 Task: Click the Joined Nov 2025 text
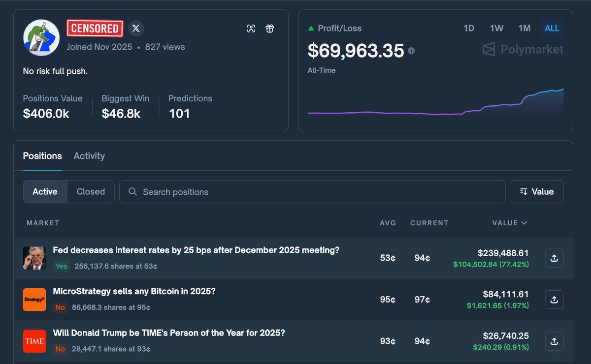(x=99, y=47)
